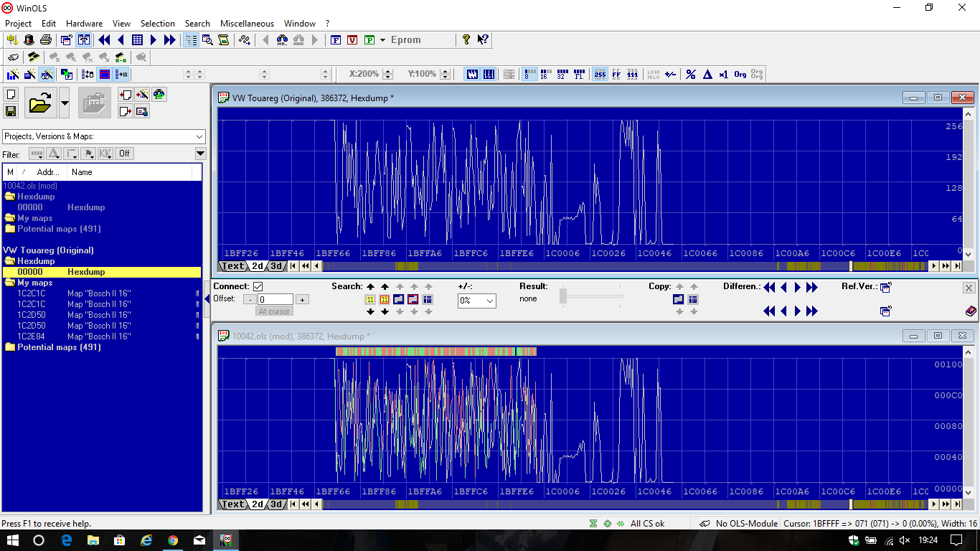Click the binoculars search icon
The width and height of the screenshot is (980, 551).
pos(282,40)
